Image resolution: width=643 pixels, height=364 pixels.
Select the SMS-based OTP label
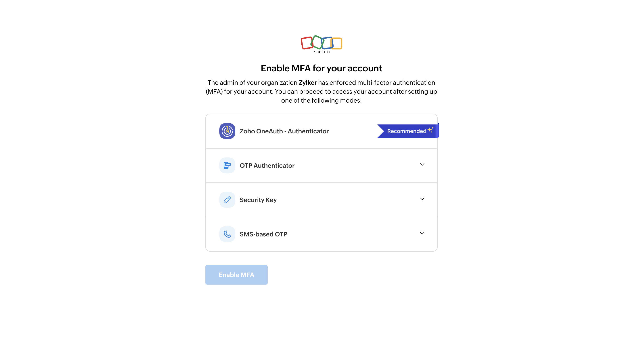coord(263,234)
